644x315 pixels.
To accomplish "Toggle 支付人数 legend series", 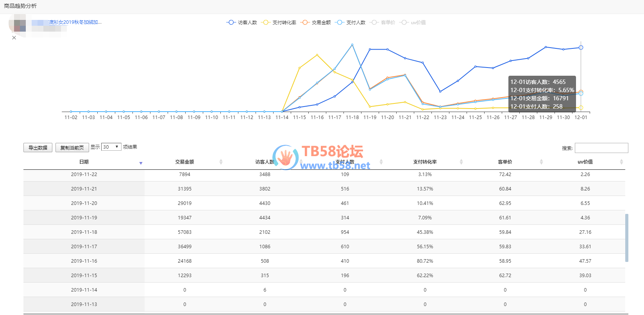I will 351,23.
